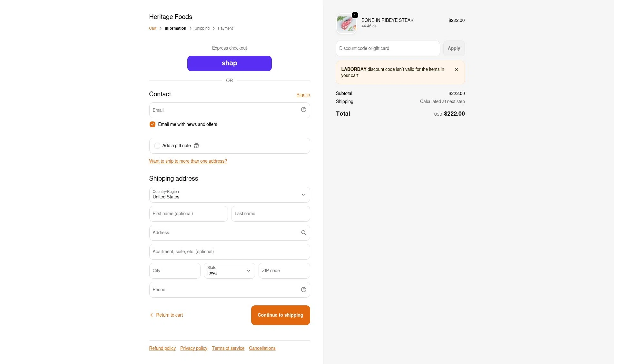Open the Refund policy link
This screenshot has width=619, height=364.
(x=162, y=348)
